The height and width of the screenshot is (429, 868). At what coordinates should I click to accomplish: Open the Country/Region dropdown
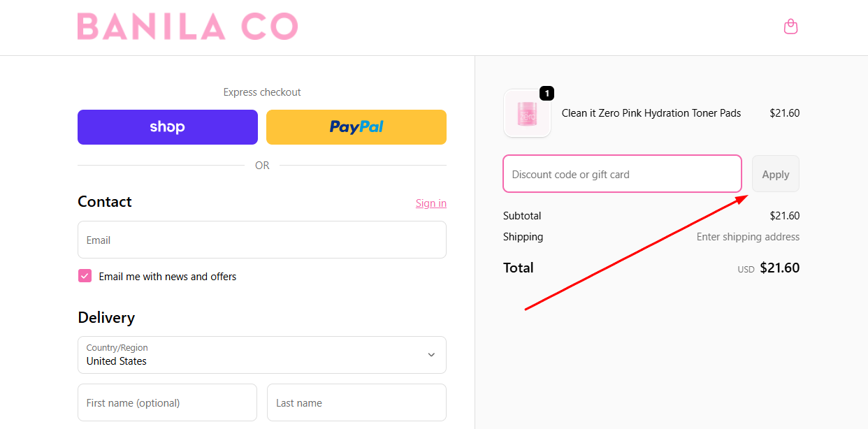tap(262, 354)
